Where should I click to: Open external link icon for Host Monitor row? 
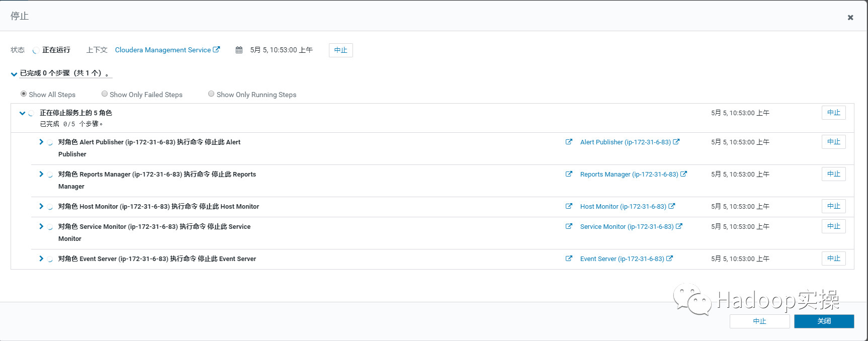[569, 206]
